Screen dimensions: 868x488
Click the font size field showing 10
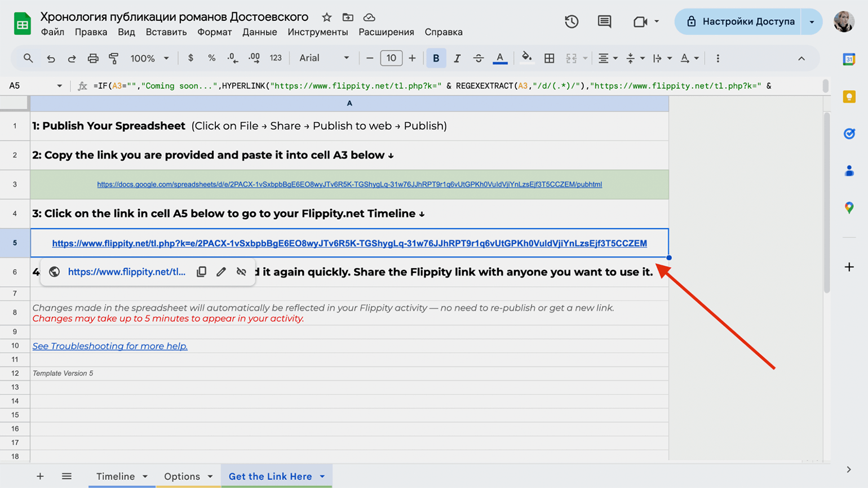[391, 58]
